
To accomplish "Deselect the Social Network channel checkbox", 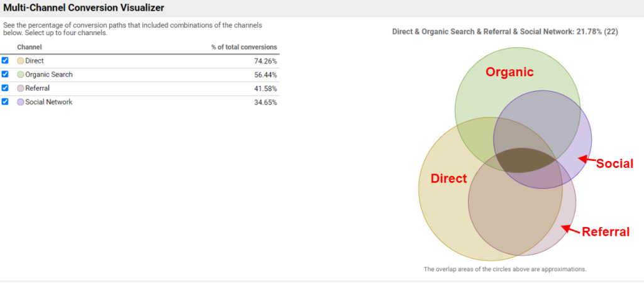I will click(x=5, y=102).
